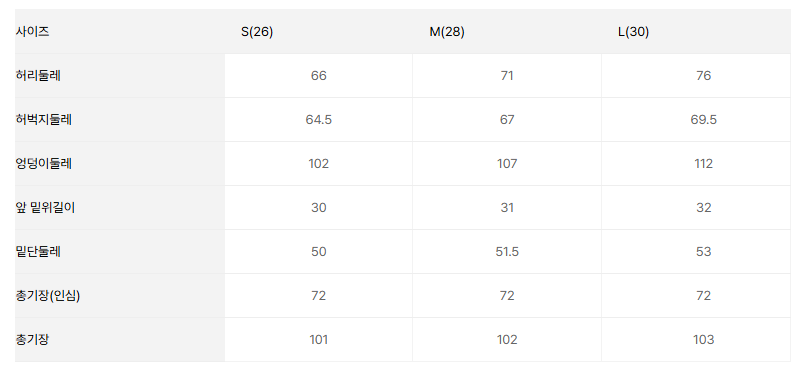Click the 사이즈 header label

coord(33,32)
